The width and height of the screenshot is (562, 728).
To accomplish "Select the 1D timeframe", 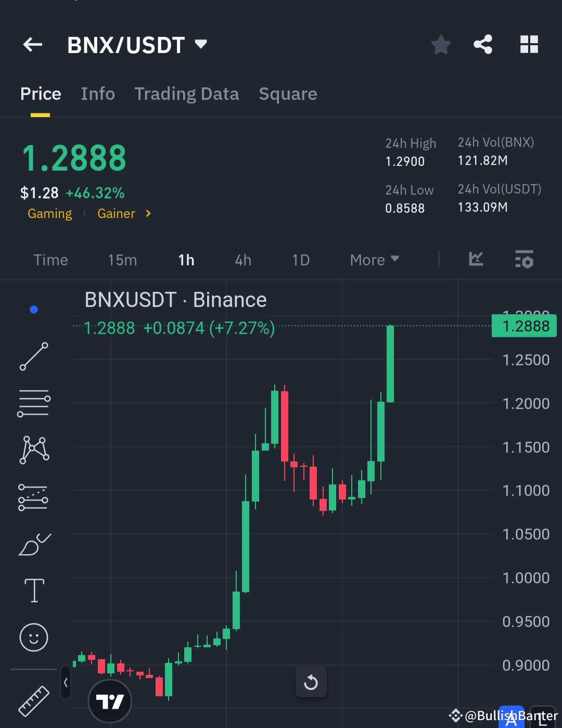I will (x=301, y=260).
